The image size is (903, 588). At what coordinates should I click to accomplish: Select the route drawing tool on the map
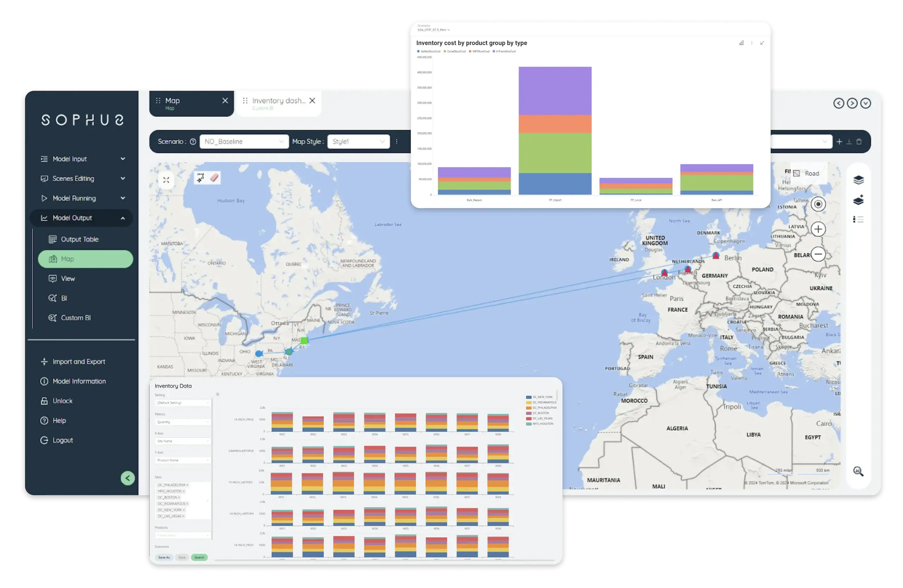[200, 177]
